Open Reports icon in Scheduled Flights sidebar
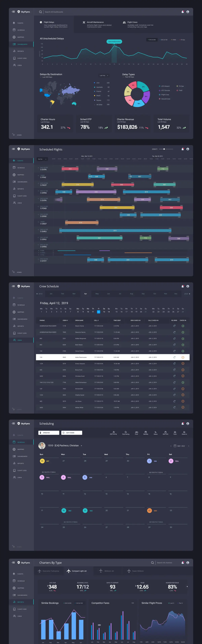 [14, 189]
